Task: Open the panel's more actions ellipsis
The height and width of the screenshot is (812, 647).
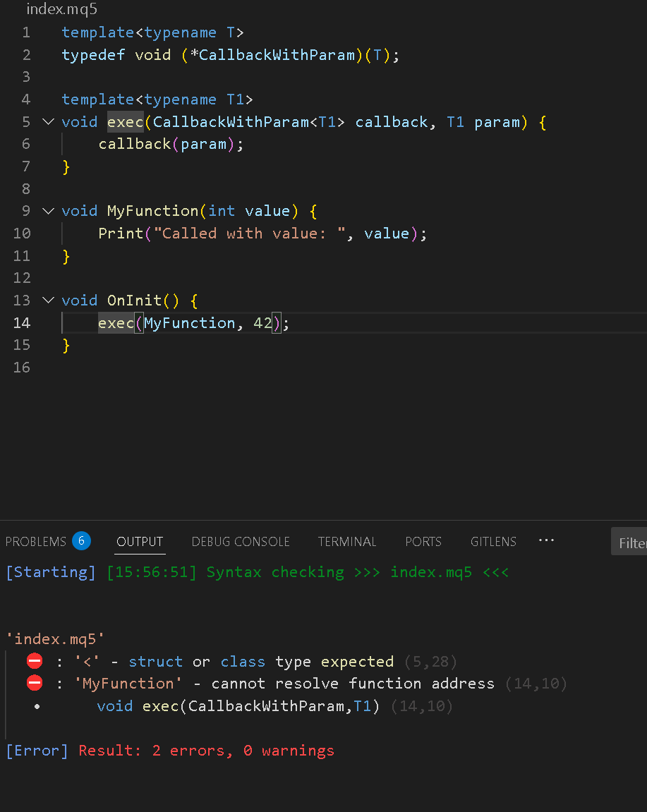Action: pyautogui.click(x=546, y=540)
